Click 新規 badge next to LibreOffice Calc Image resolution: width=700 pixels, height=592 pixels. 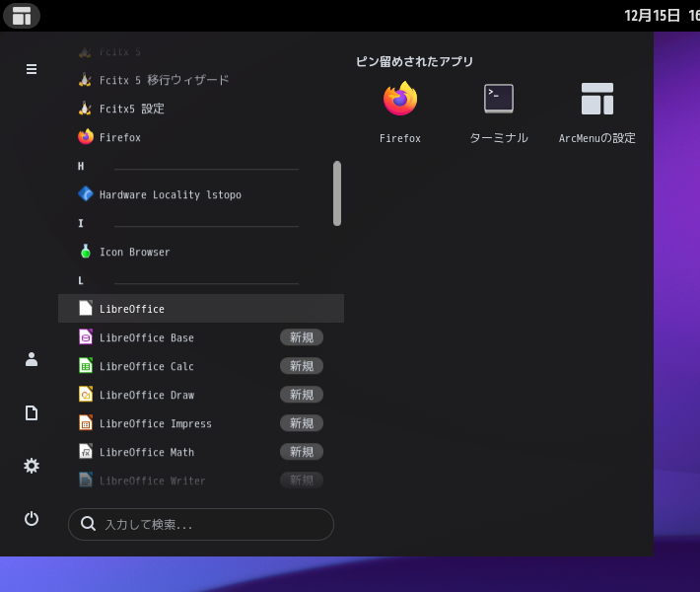(x=302, y=366)
